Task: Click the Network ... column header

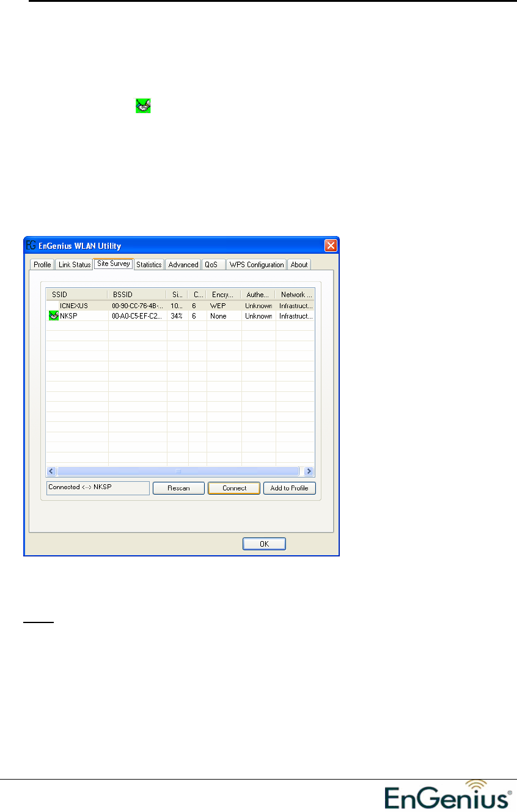Action: 295,294
